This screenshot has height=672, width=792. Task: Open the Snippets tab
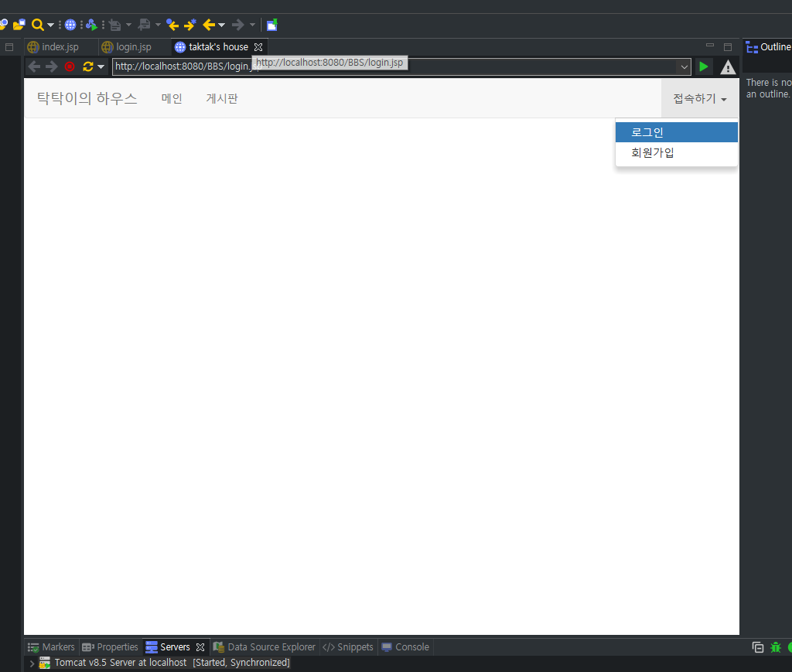pos(348,646)
